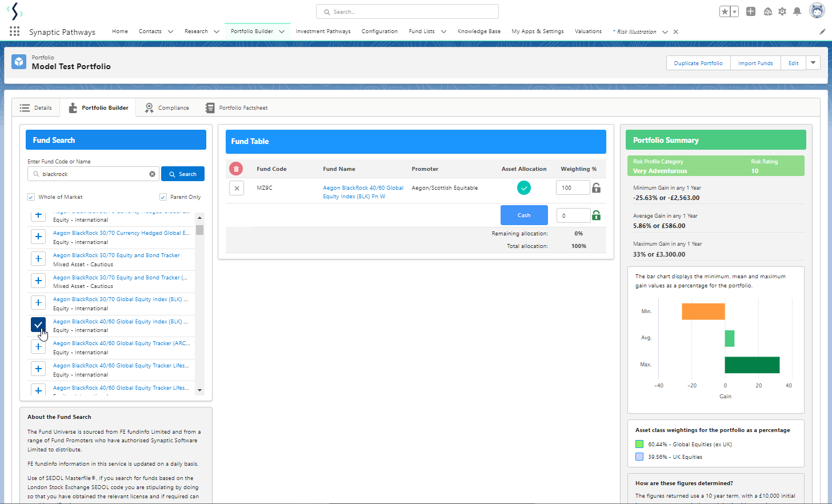This screenshot has width=832, height=504.
Task: Deselect the checked Aegon BlackRock 40/60 Global Equity Index
Action: (x=38, y=325)
